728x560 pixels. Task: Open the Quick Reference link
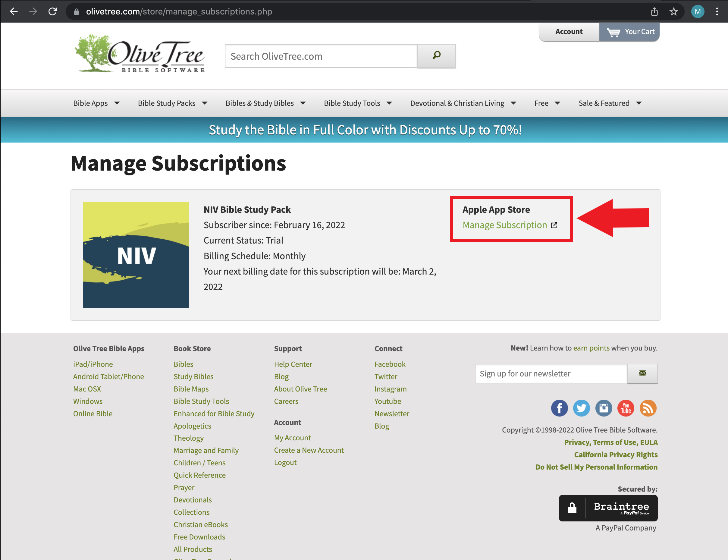pyautogui.click(x=199, y=475)
